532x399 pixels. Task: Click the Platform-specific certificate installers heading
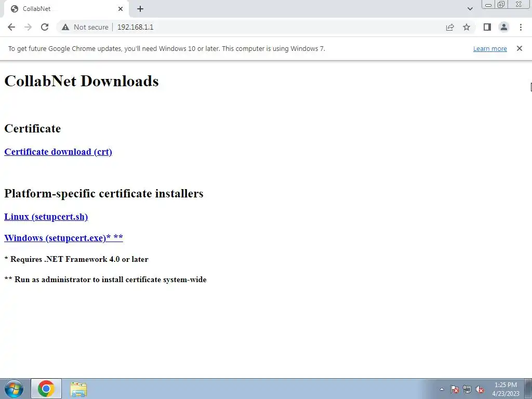coord(104,193)
